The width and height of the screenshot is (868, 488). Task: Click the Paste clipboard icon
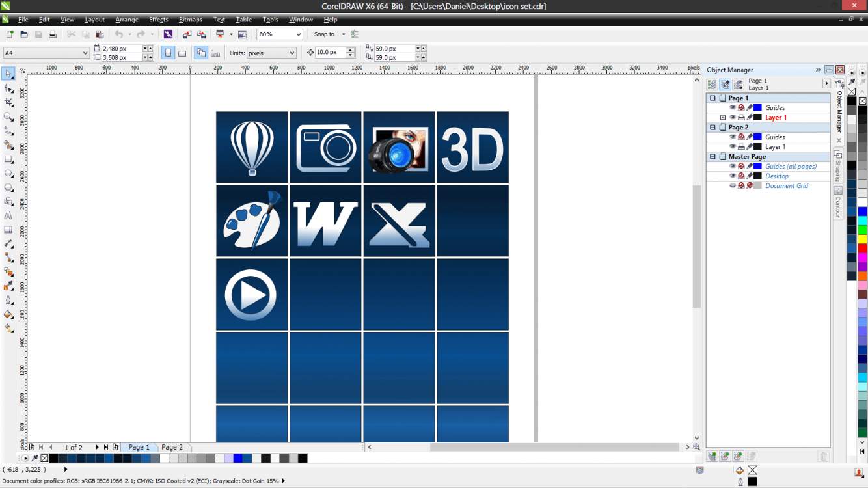click(100, 34)
